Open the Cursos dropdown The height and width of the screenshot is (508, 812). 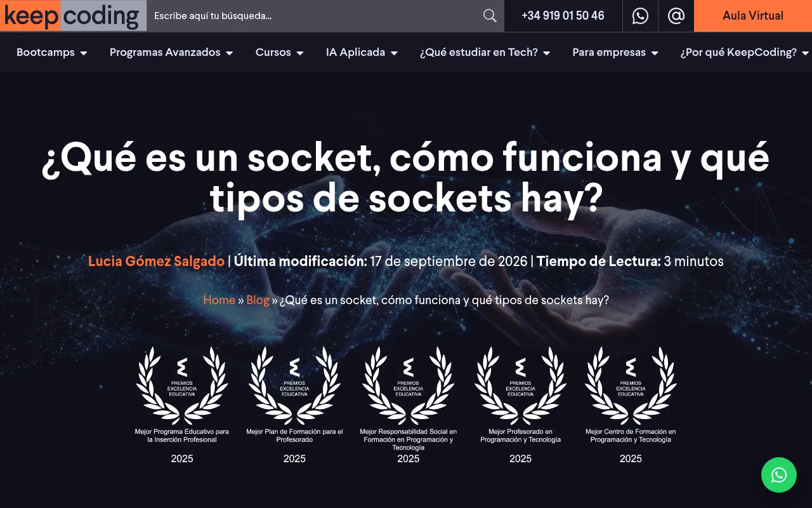[x=280, y=53]
